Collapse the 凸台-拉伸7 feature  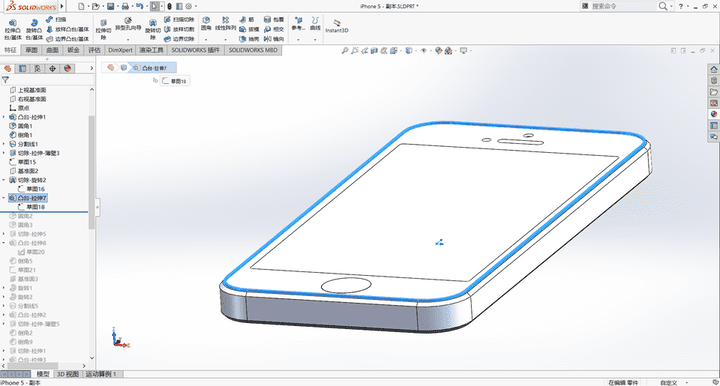tap(4, 198)
